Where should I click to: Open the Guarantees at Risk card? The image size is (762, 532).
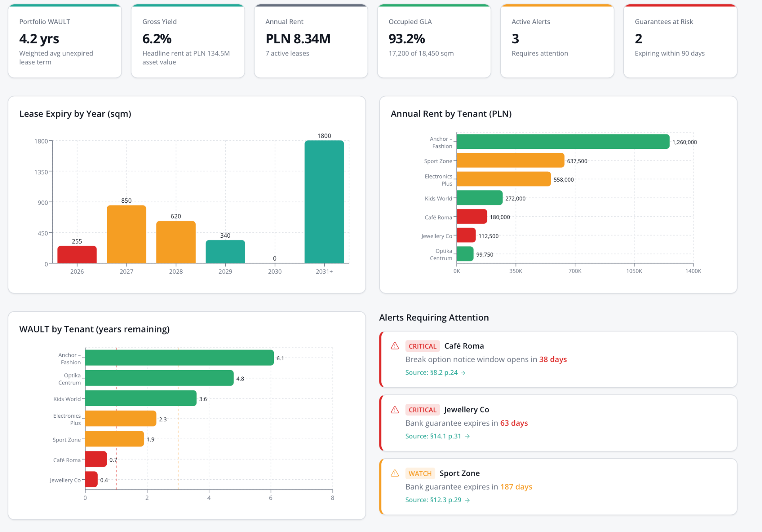(x=680, y=41)
